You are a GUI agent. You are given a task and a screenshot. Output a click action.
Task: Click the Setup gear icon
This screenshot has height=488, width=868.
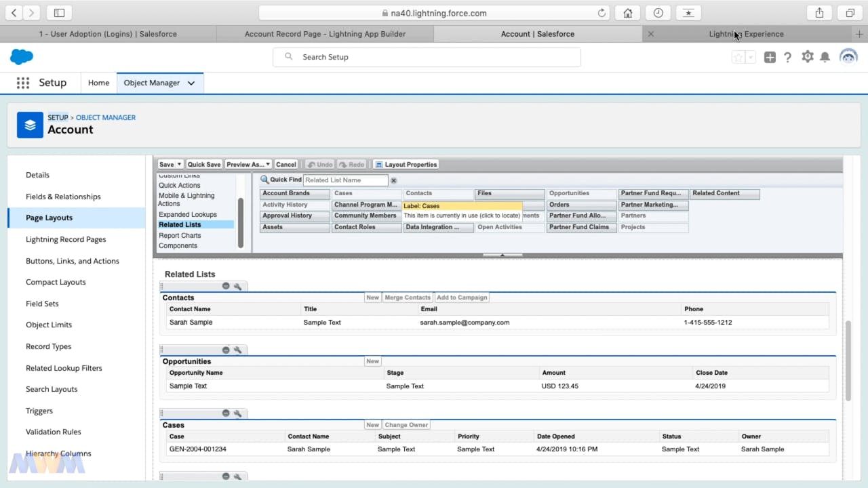pos(807,57)
